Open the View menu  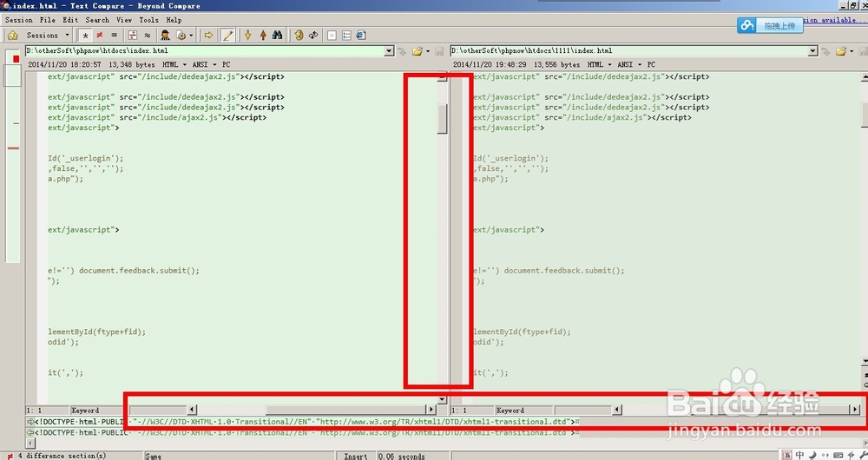124,20
